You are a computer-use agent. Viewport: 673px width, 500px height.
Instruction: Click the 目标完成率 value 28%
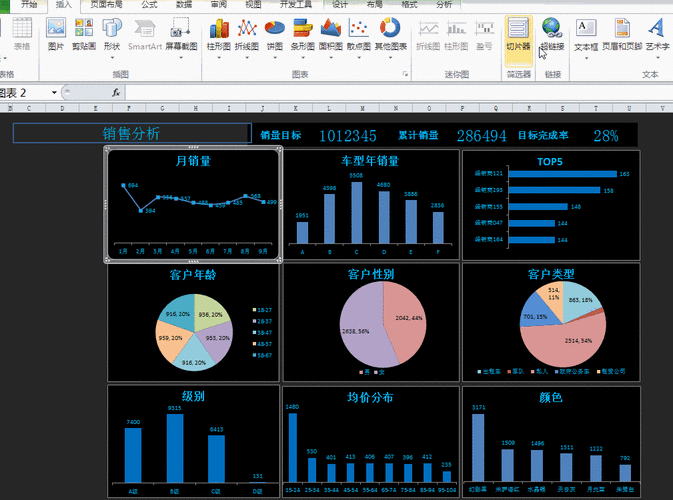pyautogui.click(x=606, y=136)
